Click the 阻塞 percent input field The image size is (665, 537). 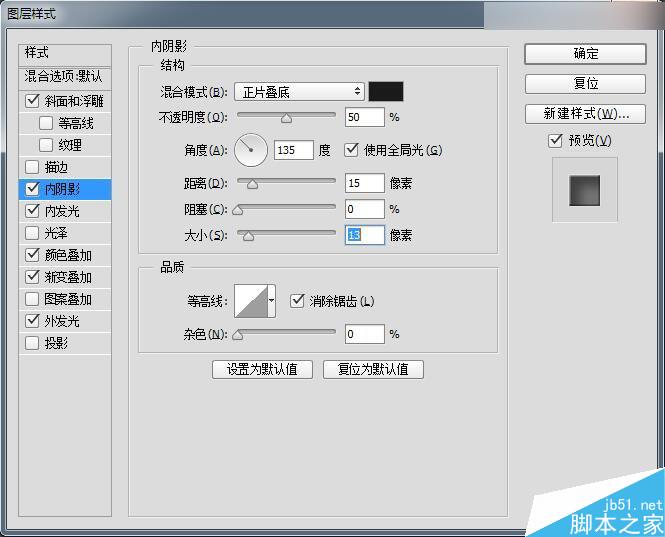click(x=365, y=209)
